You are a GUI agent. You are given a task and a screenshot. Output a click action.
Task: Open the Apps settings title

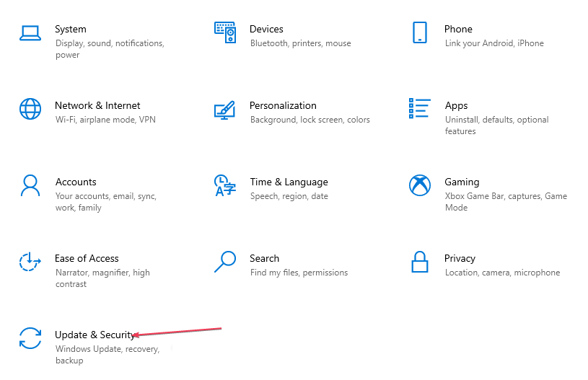click(x=457, y=106)
